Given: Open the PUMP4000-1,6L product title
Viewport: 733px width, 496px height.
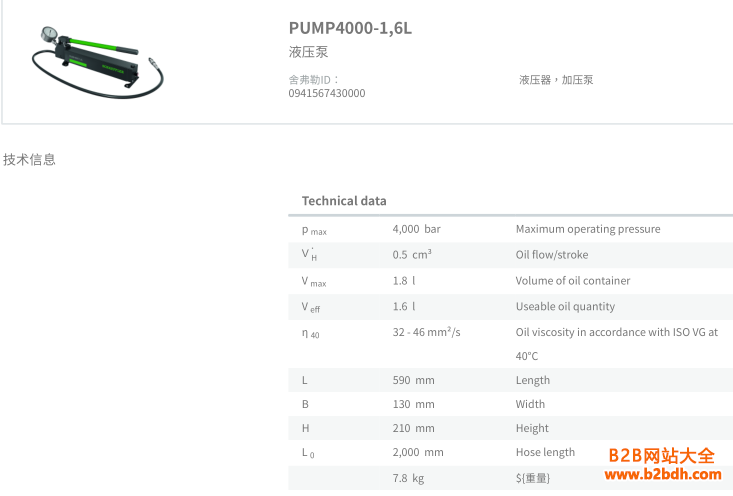Looking at the screenshot, I should click(x=350, y=28).
